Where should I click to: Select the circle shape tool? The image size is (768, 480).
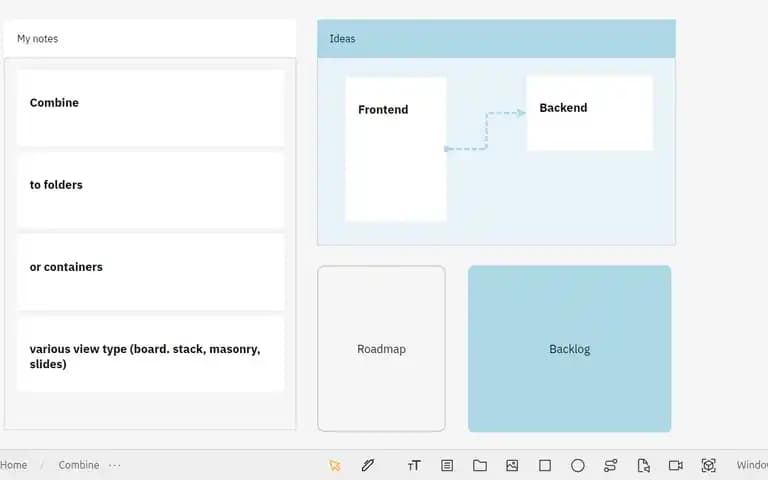(577, 465)
